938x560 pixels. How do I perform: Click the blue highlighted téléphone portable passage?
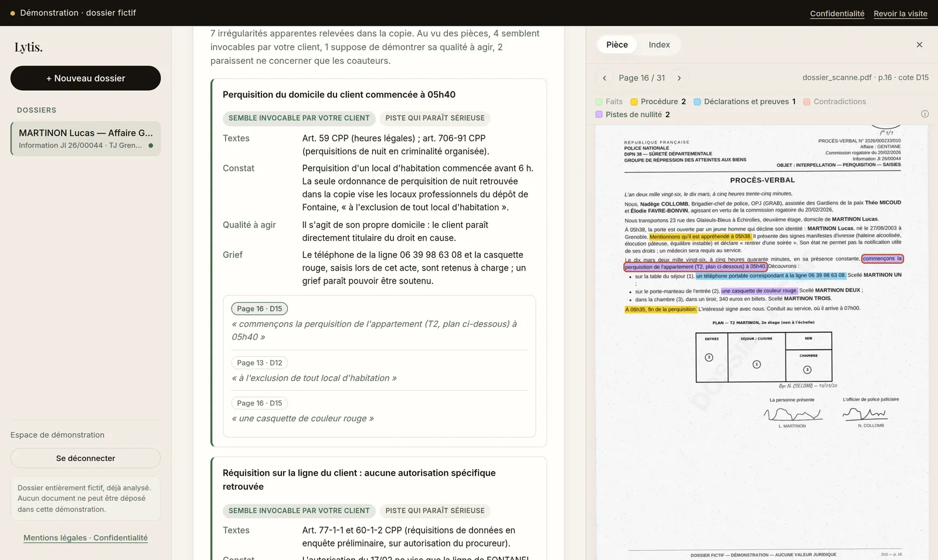pyautogui.click(x=771, y=275)
